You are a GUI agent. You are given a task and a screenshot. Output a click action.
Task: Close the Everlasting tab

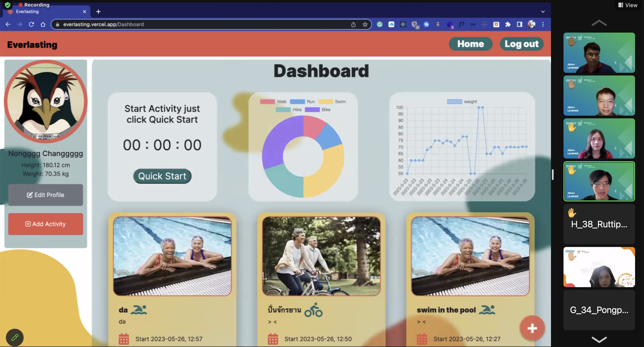click(x=85, y=11)
